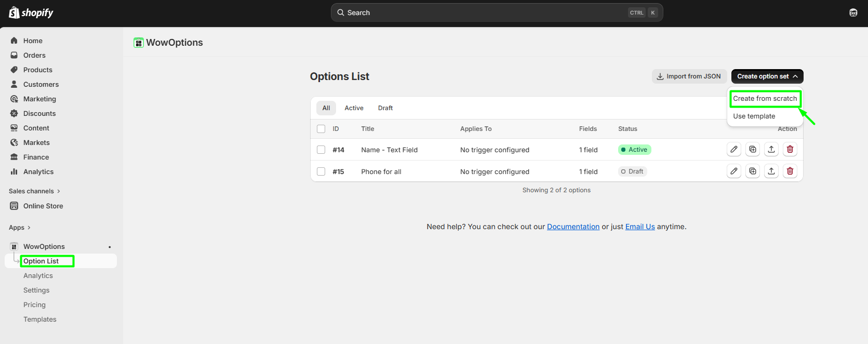Image resolution: width=868 pixels, height=344 pixels.
Task: Collapse the Create option set dropdown
Action: tap(767, 76)
